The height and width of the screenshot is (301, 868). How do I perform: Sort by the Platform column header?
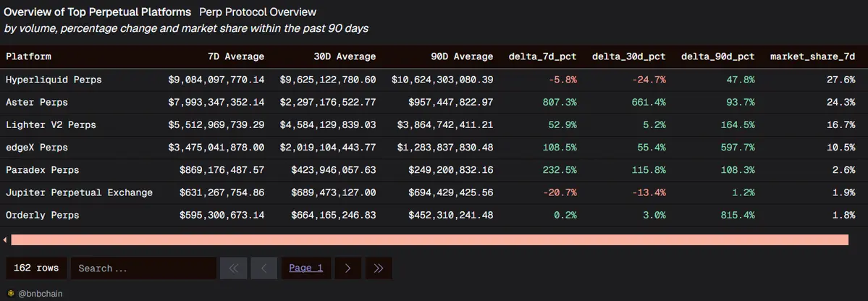(x=29, y=56)
